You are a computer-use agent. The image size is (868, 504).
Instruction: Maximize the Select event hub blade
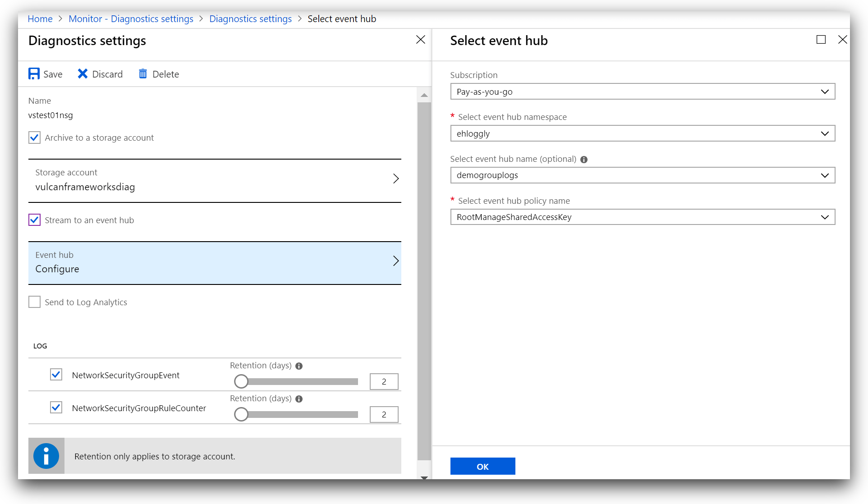pyautogui.click(x=821, y=40)
